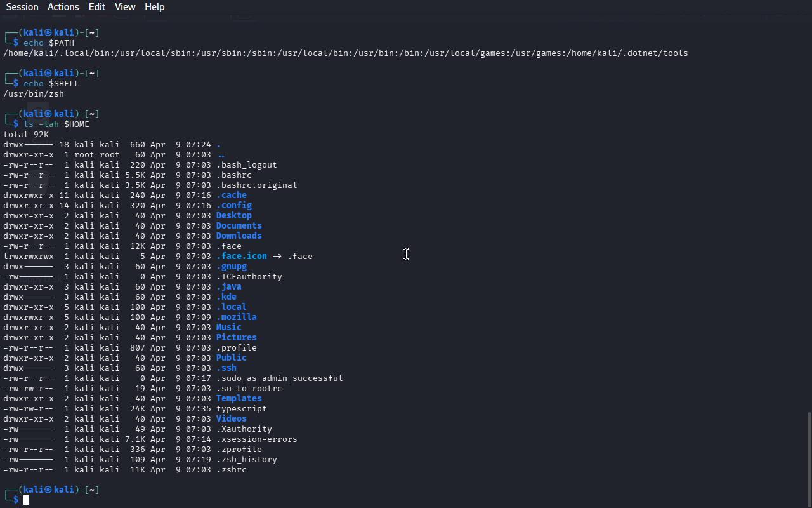Click the Templates directory name
Screen dimensions: 812x508
coord(239,398)
